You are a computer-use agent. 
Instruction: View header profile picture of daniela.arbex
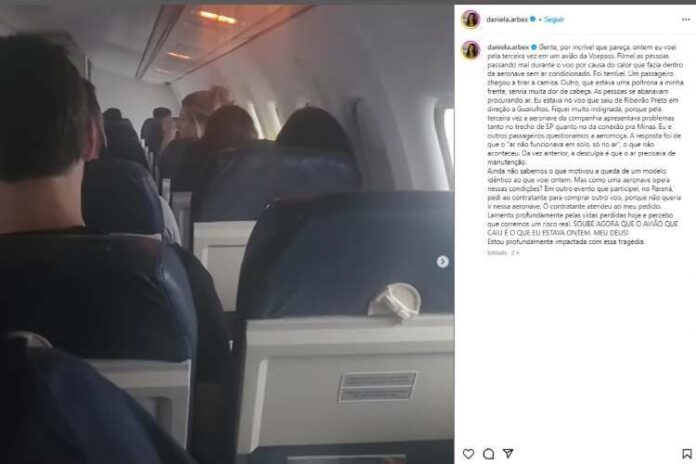(471, 20)
